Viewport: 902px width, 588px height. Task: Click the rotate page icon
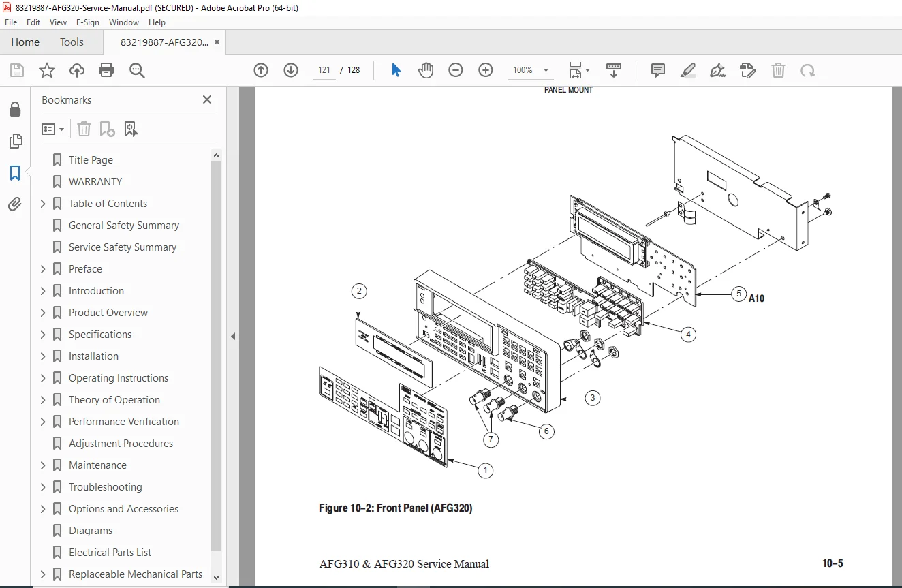coord(808,70)
